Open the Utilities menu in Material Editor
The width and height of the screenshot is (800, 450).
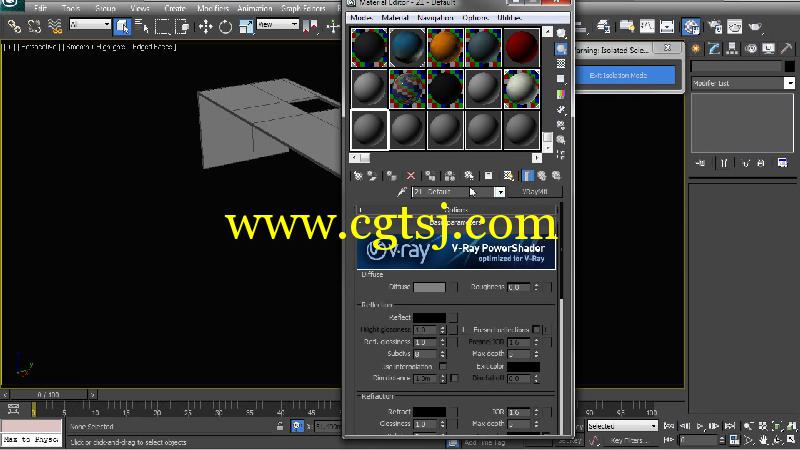coord(509,18)
